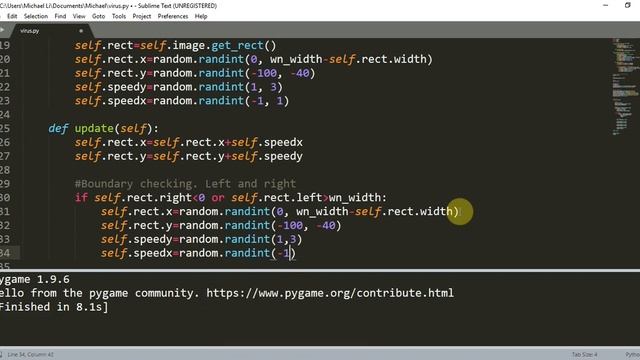Click 'get_rect' method in line 19
The height and width of the screenshot is (360, 640).
[x=237, y=45]
